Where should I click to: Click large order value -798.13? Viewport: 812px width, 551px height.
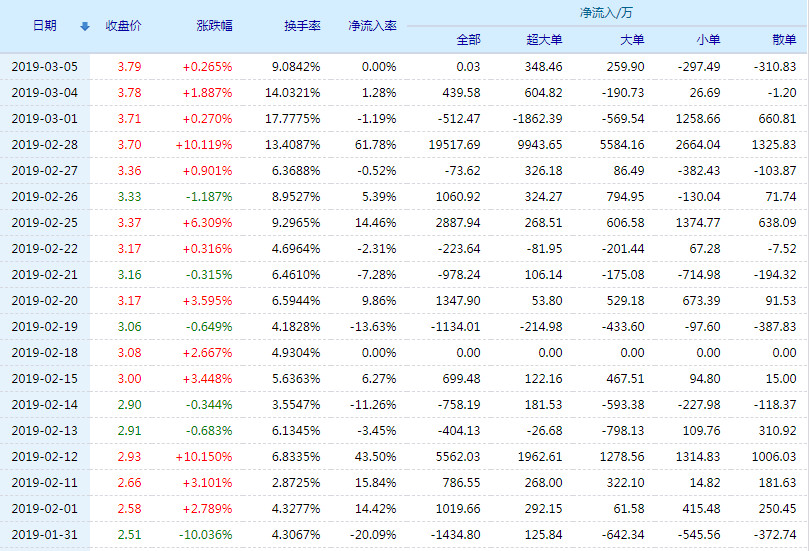coord(623,431)
